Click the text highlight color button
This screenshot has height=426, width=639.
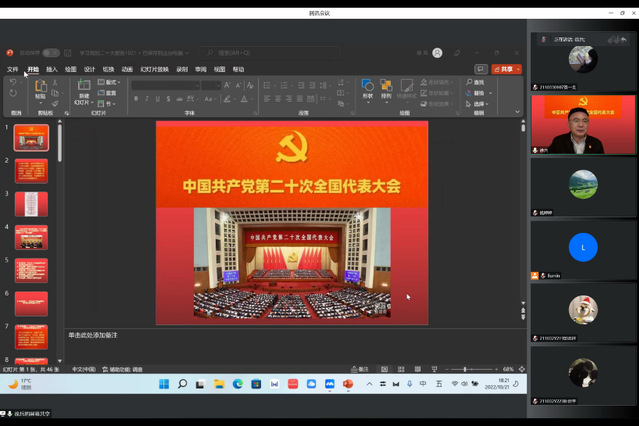point(227,99)
